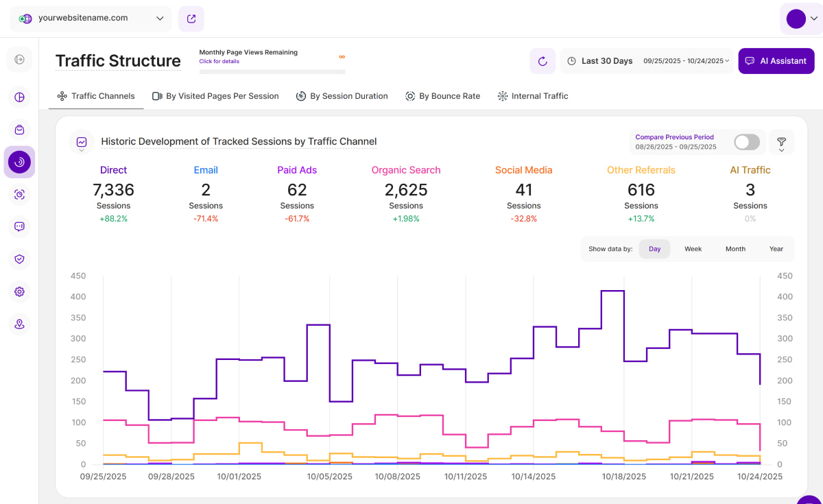Click the map pin location sidebar icon

(19, 324)
